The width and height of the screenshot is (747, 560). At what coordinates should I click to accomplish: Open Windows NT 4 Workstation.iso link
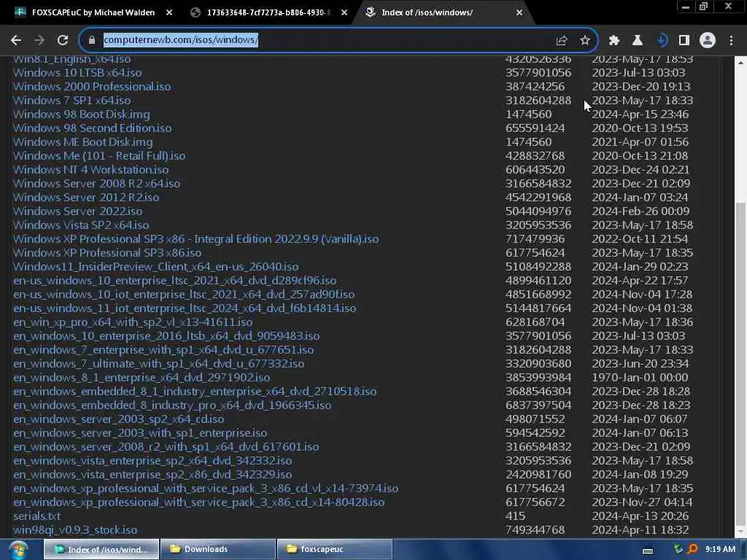[x=91, y=169]
